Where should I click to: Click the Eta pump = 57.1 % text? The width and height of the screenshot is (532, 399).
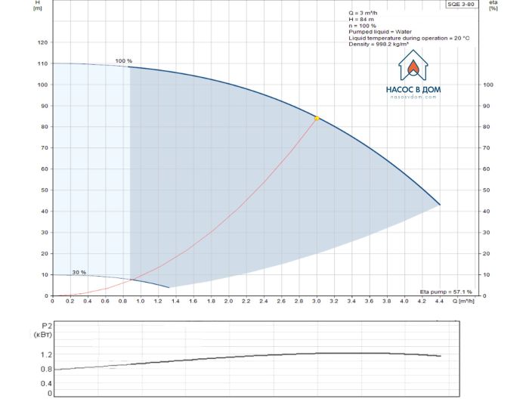(446, 291)
